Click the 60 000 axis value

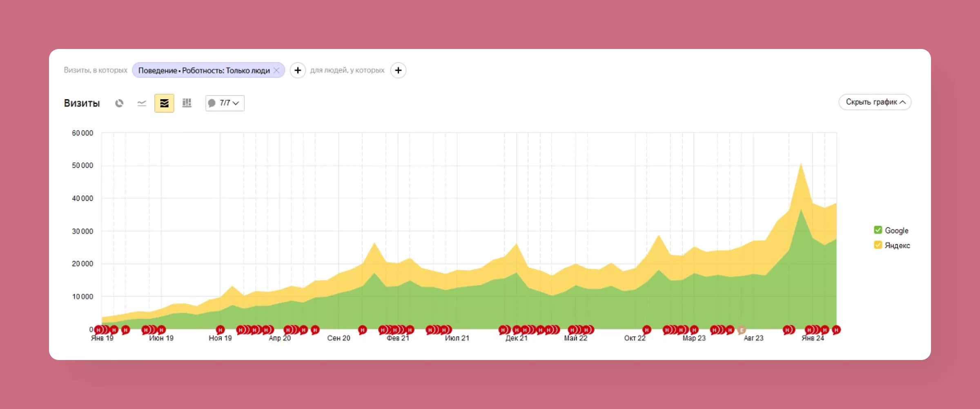[82, 133]
